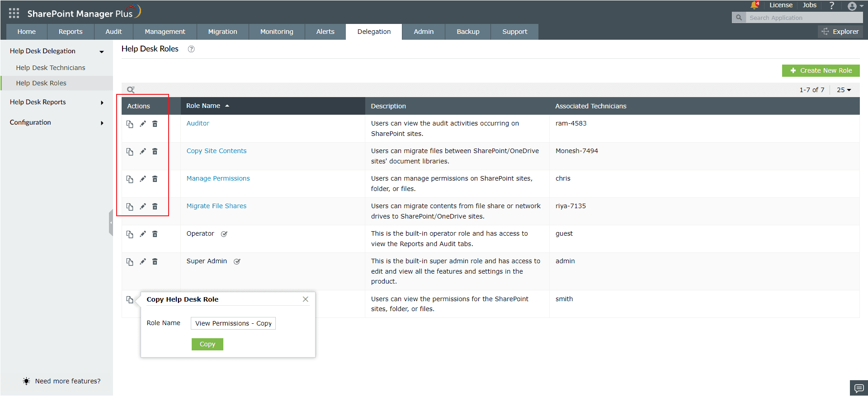Edit the Manage Permissions role

click(143, 179)
